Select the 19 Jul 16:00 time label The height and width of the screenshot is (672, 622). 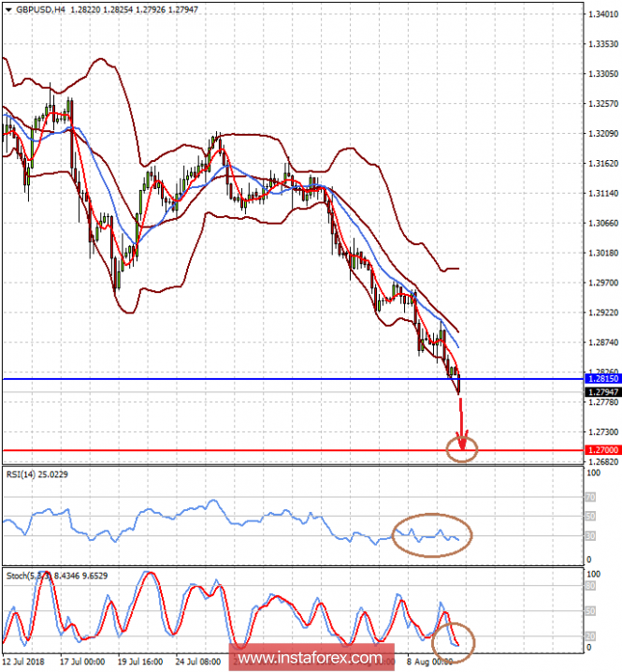click(x=140, y=661)
